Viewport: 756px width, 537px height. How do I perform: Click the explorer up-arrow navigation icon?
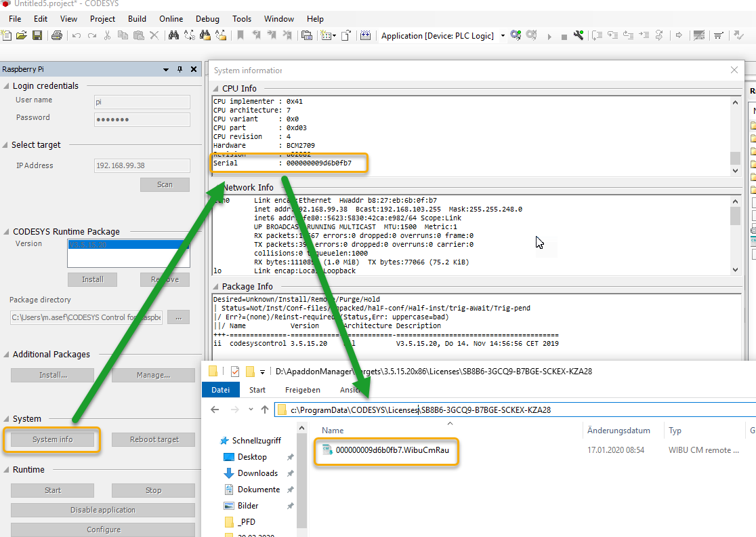tap(265, 410)
